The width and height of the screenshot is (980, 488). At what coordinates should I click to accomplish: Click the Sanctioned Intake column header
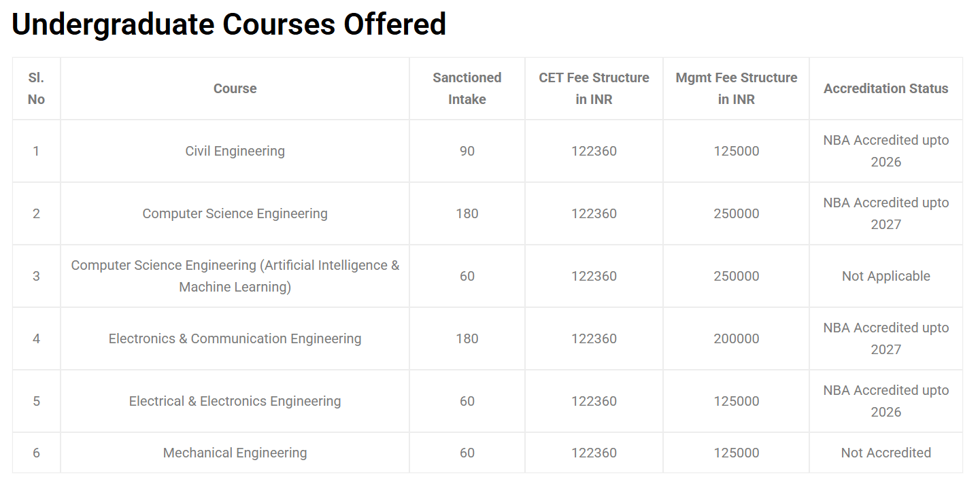(467, 88)
